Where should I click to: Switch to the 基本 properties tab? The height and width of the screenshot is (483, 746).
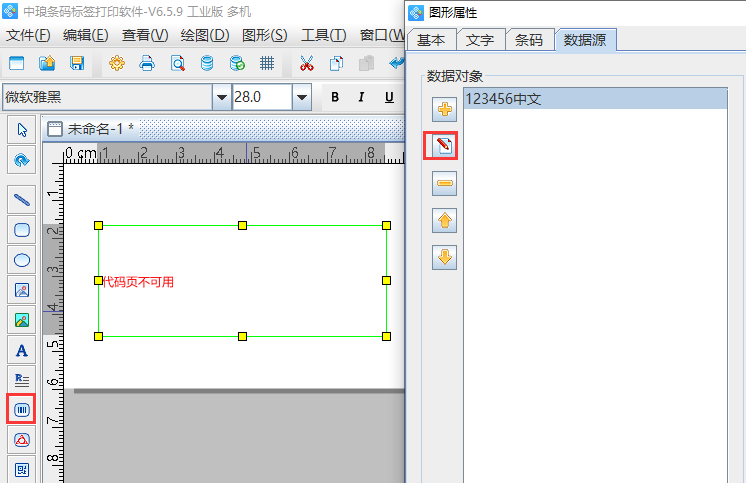point(431,40)
